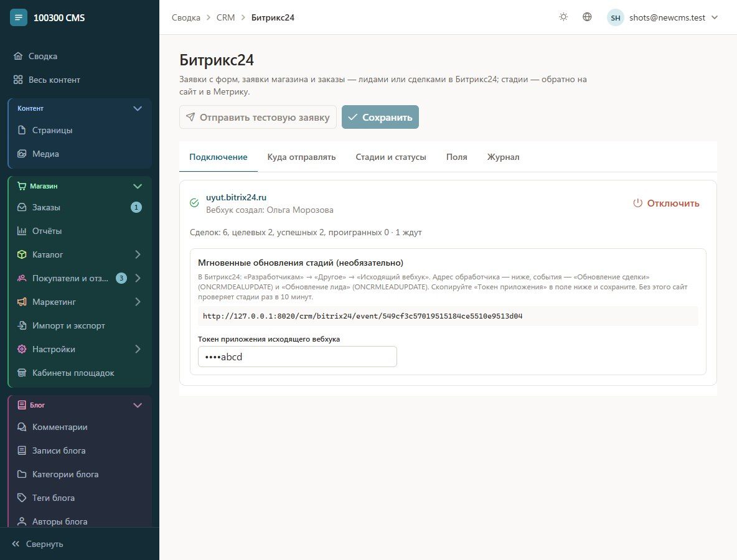This screenshot has height=560, width=737.
Task: Click the Настройки gear icon
Action: coord(22,349)
